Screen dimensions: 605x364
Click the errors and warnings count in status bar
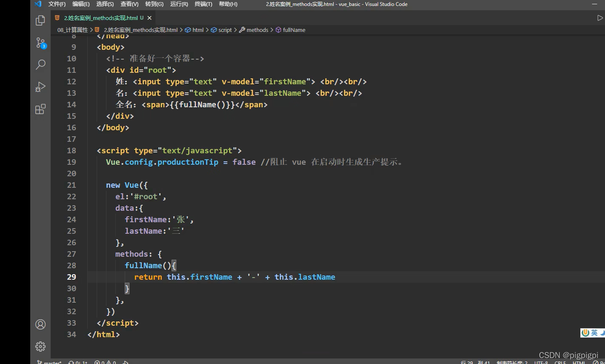pyautogui.click(x=105, y=362)
